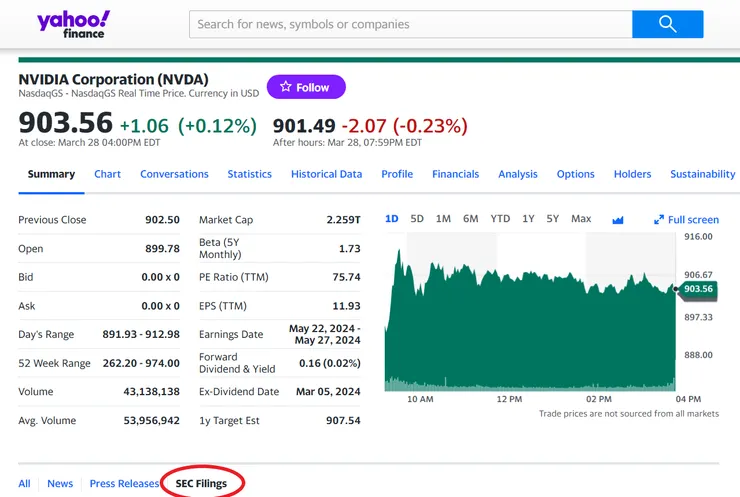The height and width of the screenshot is (497, 740).
Task: Select the 1Y chart range
Action: [x=528, y=219]
